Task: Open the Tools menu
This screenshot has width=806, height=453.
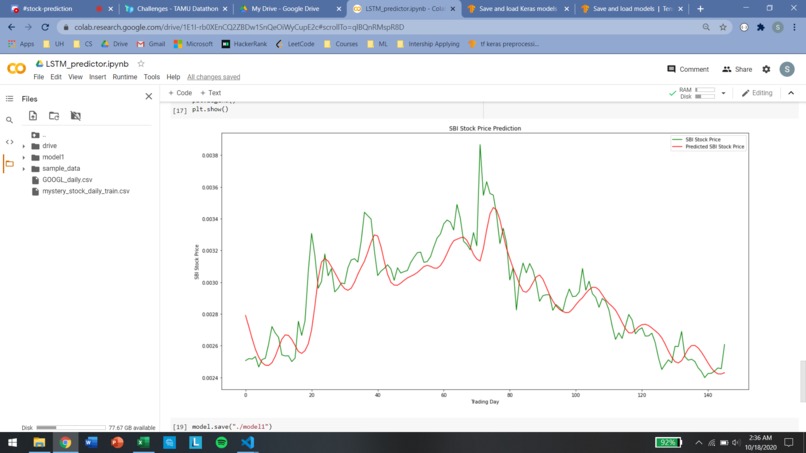Action: click(151, 77)
